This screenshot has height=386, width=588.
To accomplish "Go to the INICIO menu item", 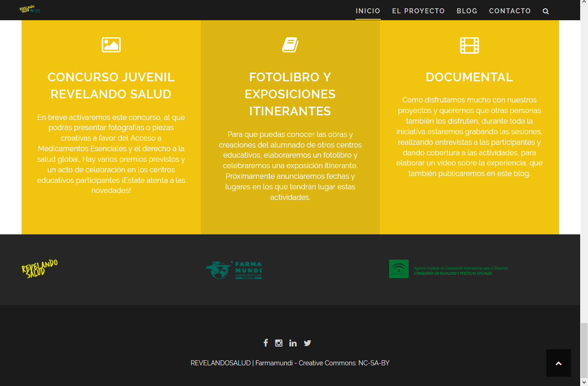I will (368, 11).
